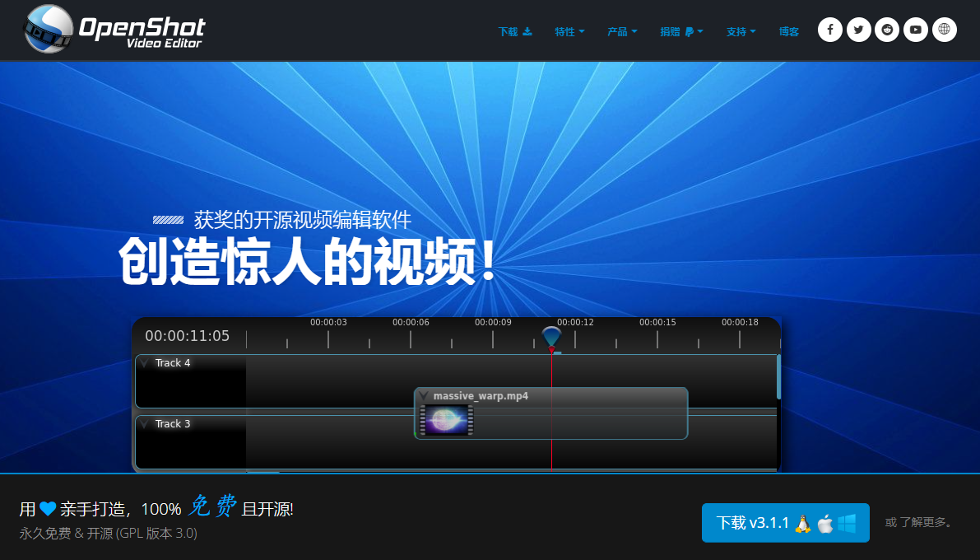Click the stylized 免费 text
The height and width of the screenshot is (560, 980).
click(211, 506)
